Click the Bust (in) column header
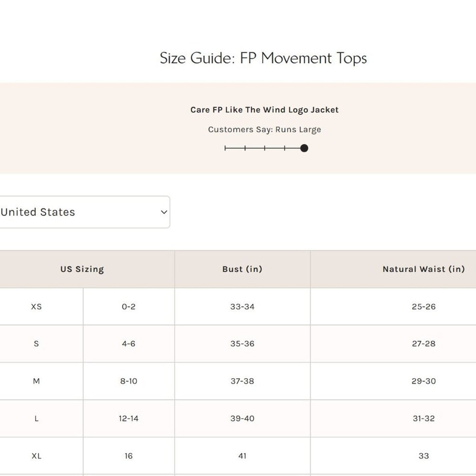476x476 pixels. (242, 269)
